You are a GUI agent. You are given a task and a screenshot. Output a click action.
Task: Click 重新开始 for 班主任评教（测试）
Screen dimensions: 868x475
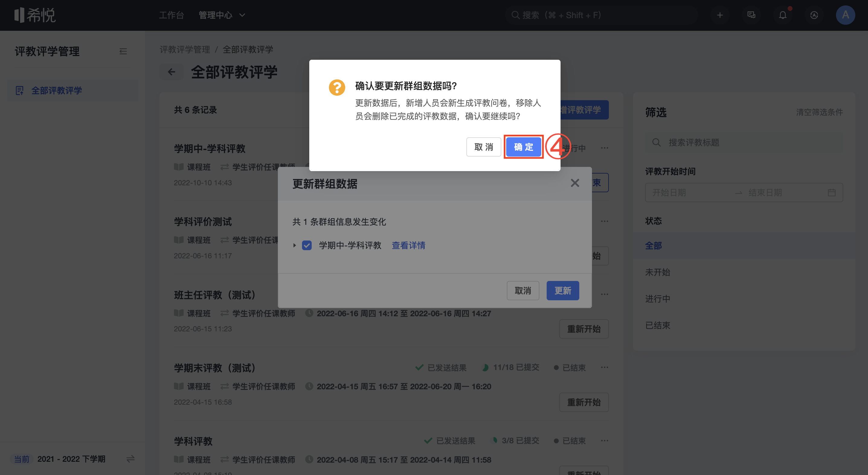point(584,329)
